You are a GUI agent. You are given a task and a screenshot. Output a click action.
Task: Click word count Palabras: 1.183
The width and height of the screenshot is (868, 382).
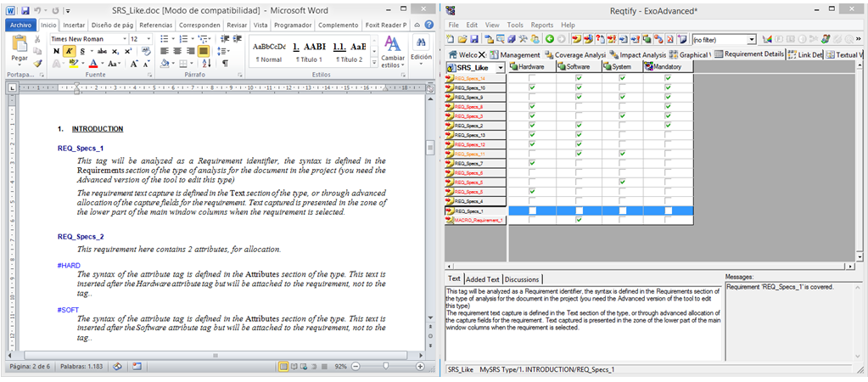click(83, 367)
